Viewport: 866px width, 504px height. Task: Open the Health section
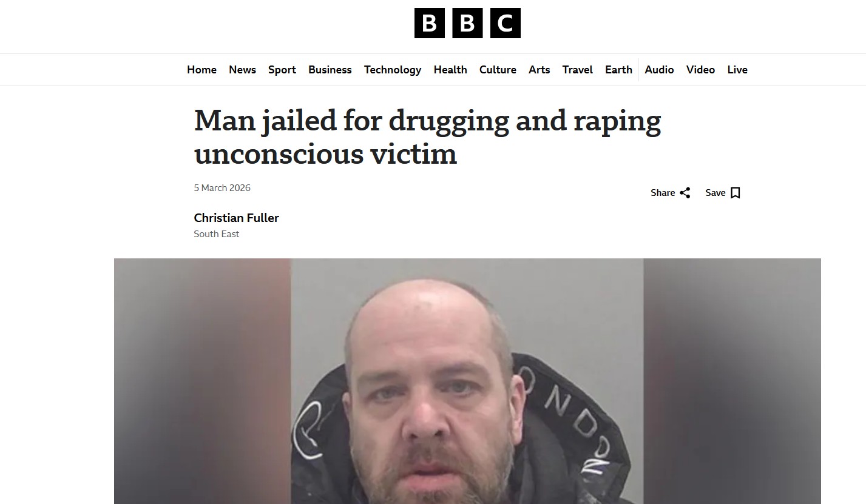click(x=450, y=70)
